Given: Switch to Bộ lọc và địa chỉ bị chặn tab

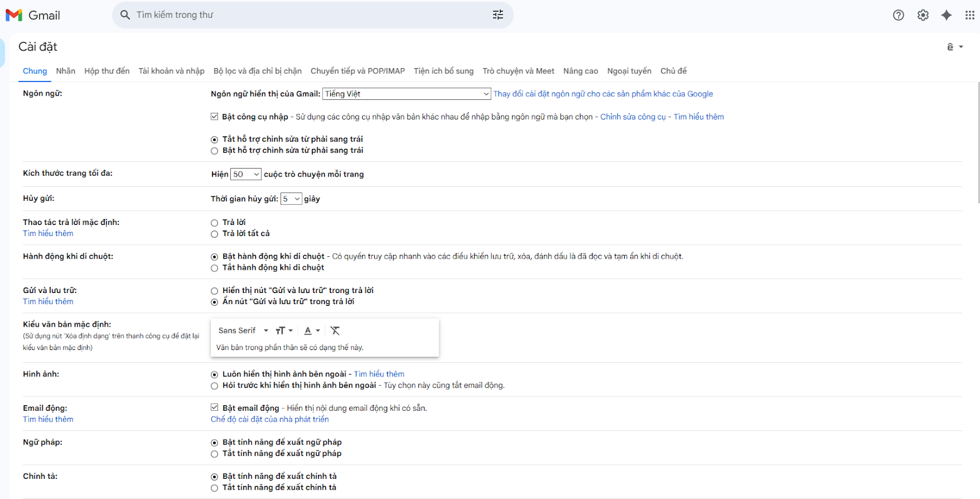Looking at the screenshot, I should [x=258, y=71].
